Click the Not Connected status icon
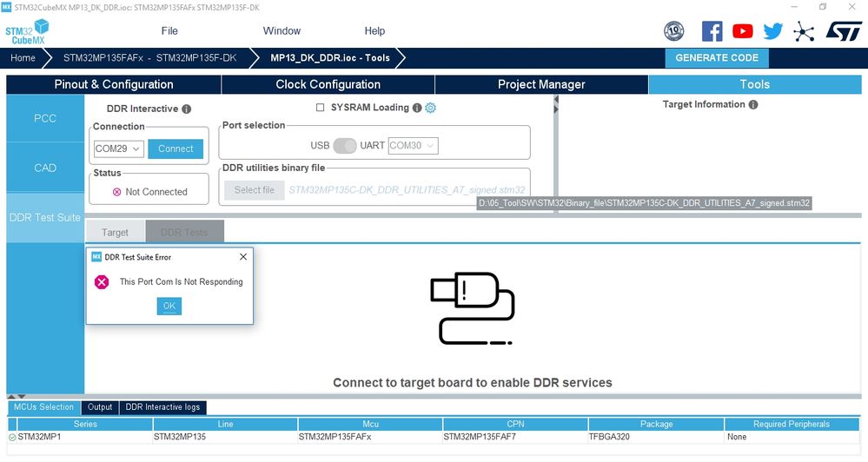Screen dimensions: 868x462 (116, 192)
